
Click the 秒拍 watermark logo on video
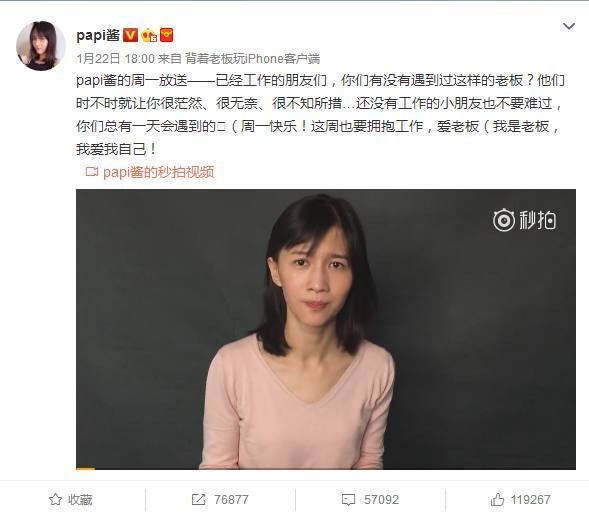click(x=524, y=220)
